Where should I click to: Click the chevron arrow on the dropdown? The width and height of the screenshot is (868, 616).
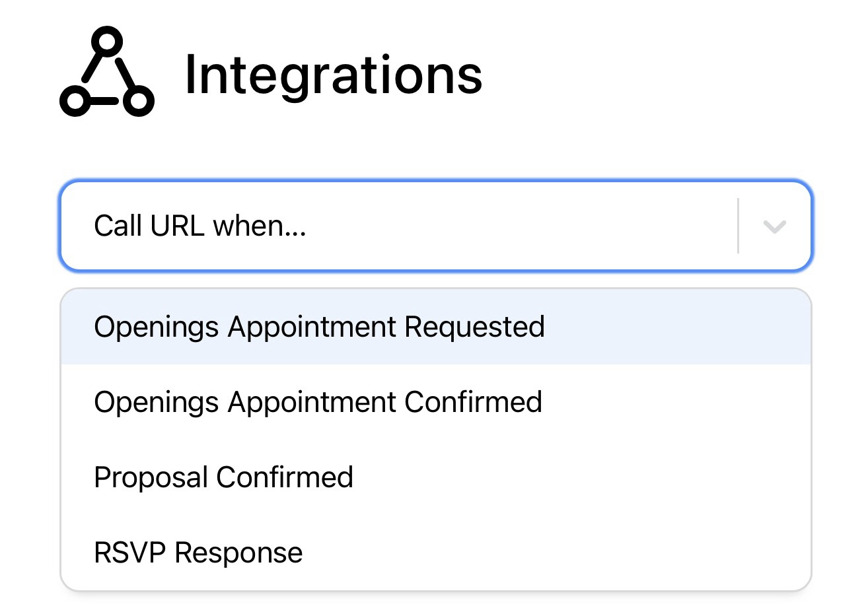pyautogui.click(x=774, y=225)
